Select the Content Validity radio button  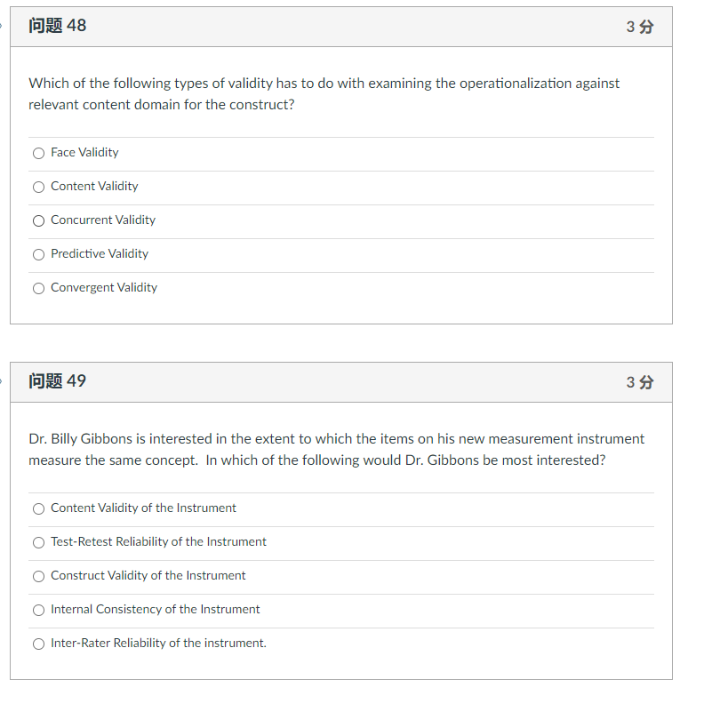click(x=38, y=187)
